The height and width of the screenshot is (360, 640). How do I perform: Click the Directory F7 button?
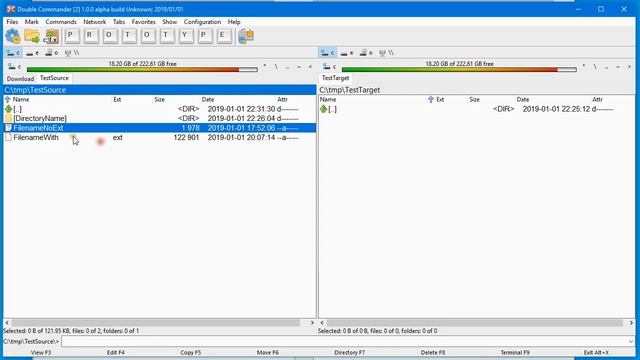(x=350, y=353)
